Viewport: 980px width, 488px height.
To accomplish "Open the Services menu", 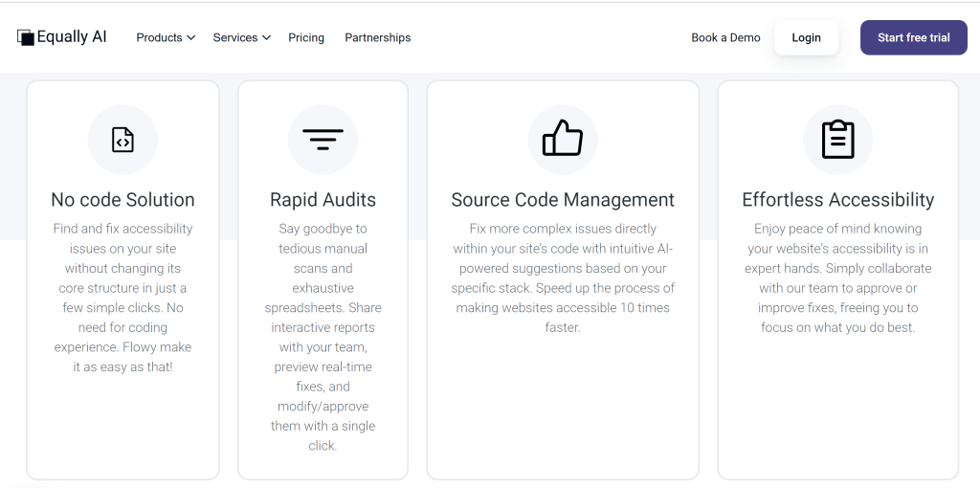I will tap(242, 37).
